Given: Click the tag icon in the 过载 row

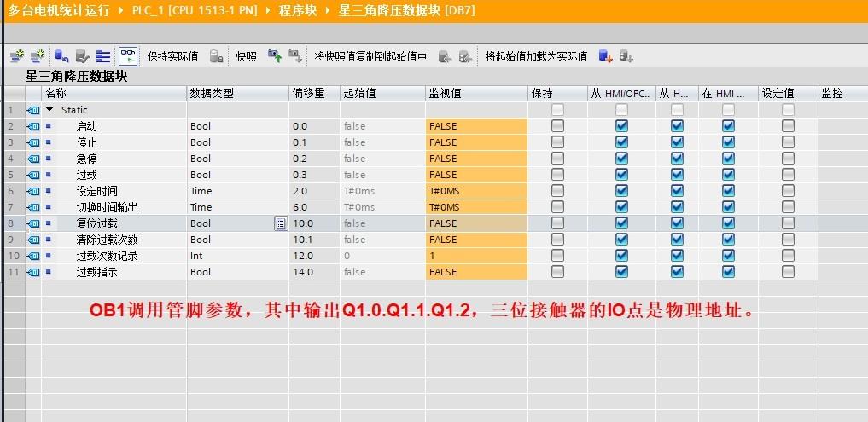Looking at the screenshot, I should (33, 175).
